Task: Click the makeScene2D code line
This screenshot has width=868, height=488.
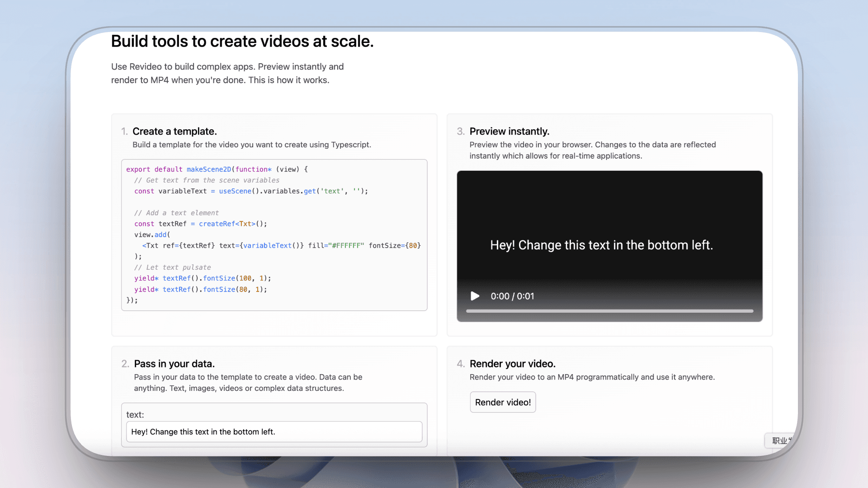Action: (x=217, y=169)
